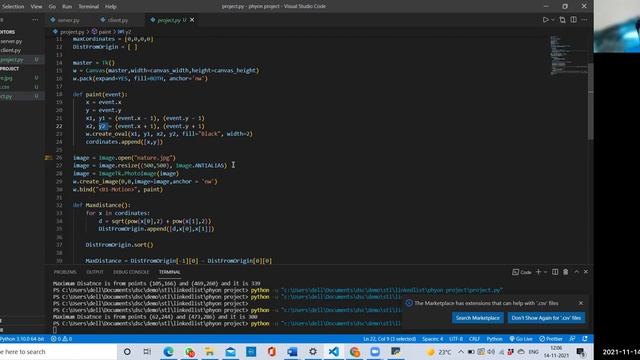Open Zoom from the taskbar

point(375,352)
